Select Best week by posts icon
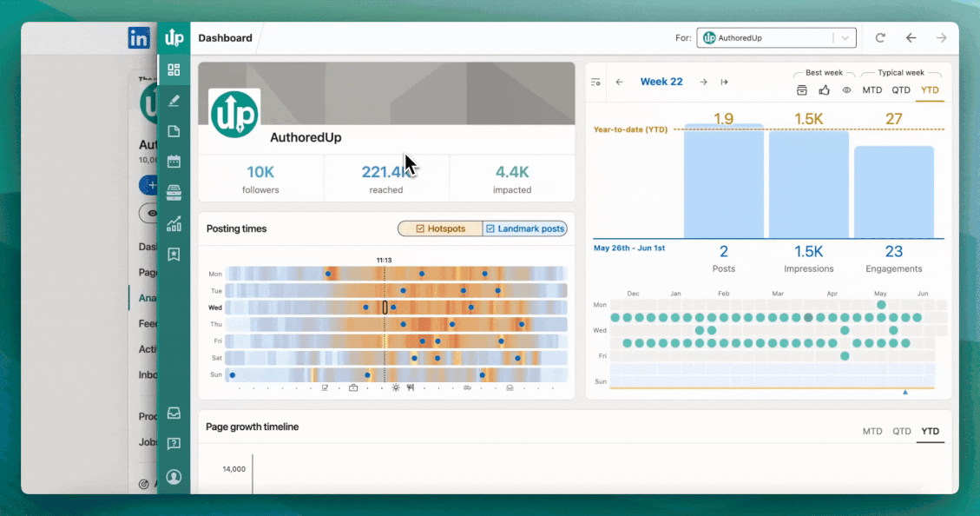The image size is (980, 516). [x=802, y=90]
